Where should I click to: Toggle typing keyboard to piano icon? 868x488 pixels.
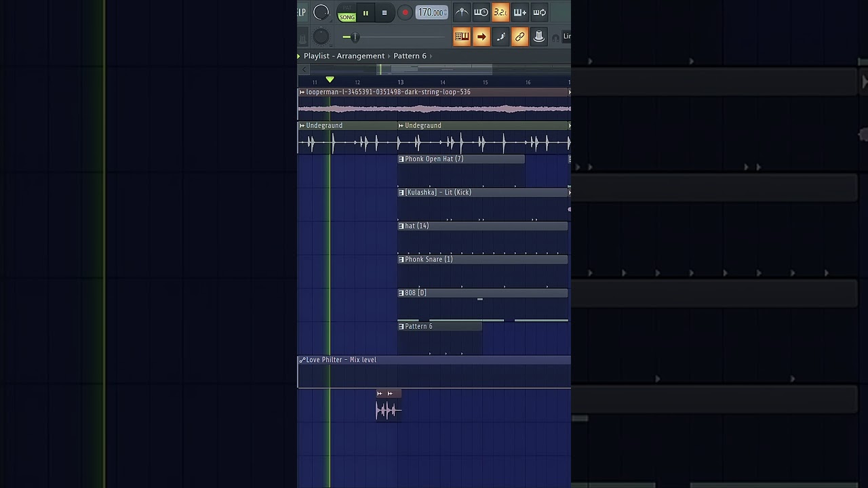pyautogui.click(x=462, y=37)
